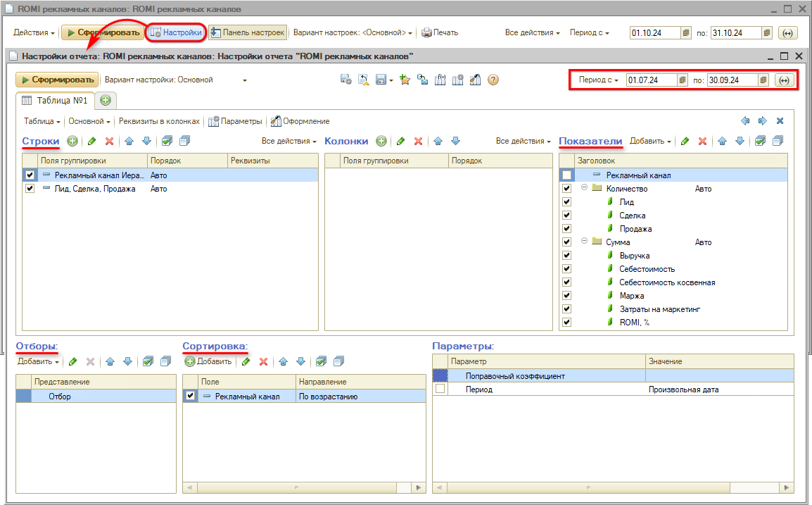Viewport: 812px width, 505px height.
Task: Edit the selected Отборы item with pencil
Action: (x=72, y=361)
